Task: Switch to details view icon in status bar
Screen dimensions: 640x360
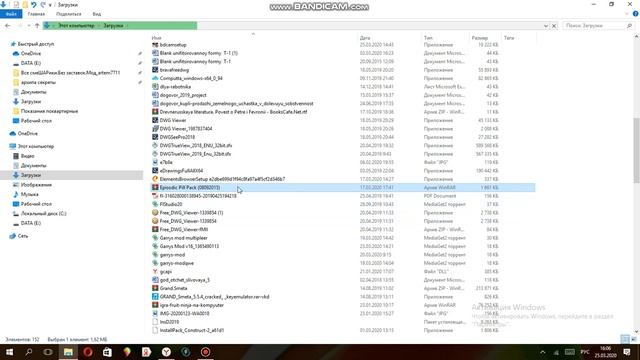Action: pos(625,339)
